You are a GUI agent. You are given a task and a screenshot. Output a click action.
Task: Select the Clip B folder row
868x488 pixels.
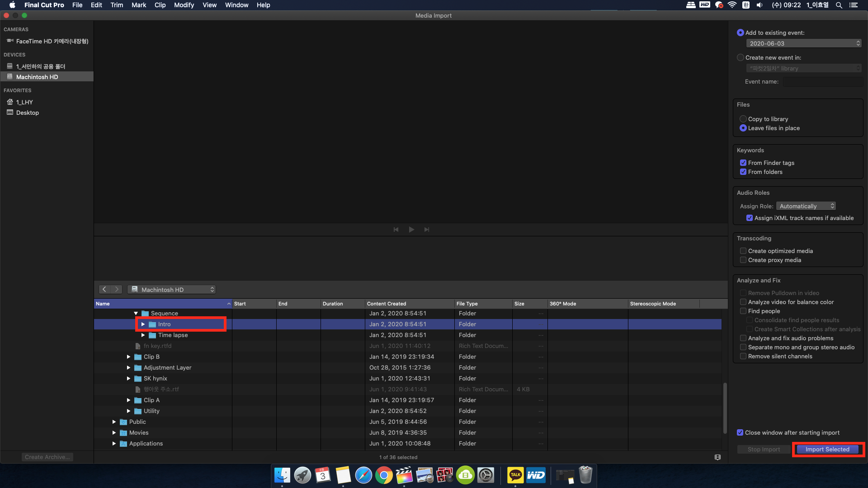[152, 357]
